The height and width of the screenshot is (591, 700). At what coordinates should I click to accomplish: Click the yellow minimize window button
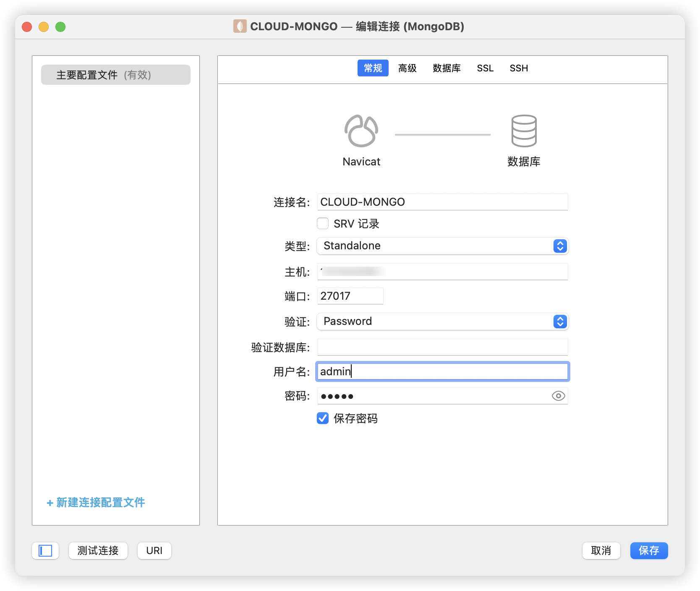click(44, 27)
